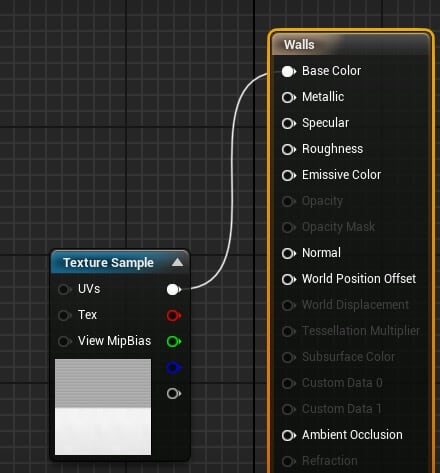The image size is (440, 473).
Task: Click the Normal label
Action: coord(321,253)
